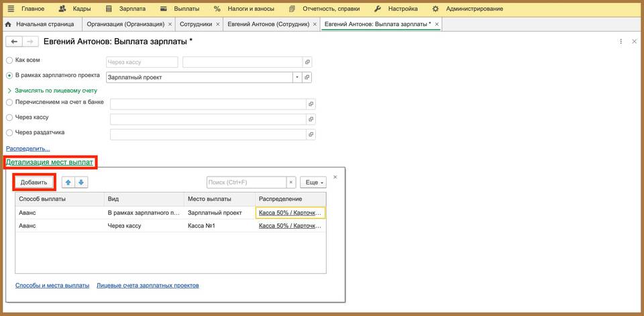Click the Зарплатный проект input field
644x316 pixels.
[199, 77]
